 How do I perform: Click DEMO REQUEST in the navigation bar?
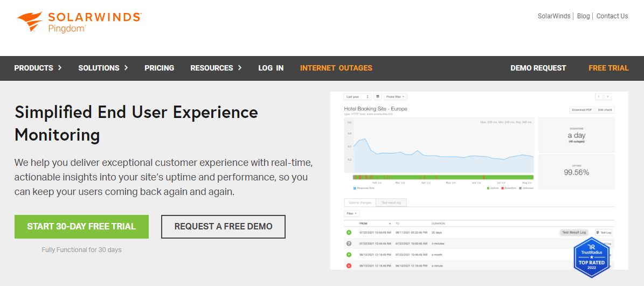(538, 68)
